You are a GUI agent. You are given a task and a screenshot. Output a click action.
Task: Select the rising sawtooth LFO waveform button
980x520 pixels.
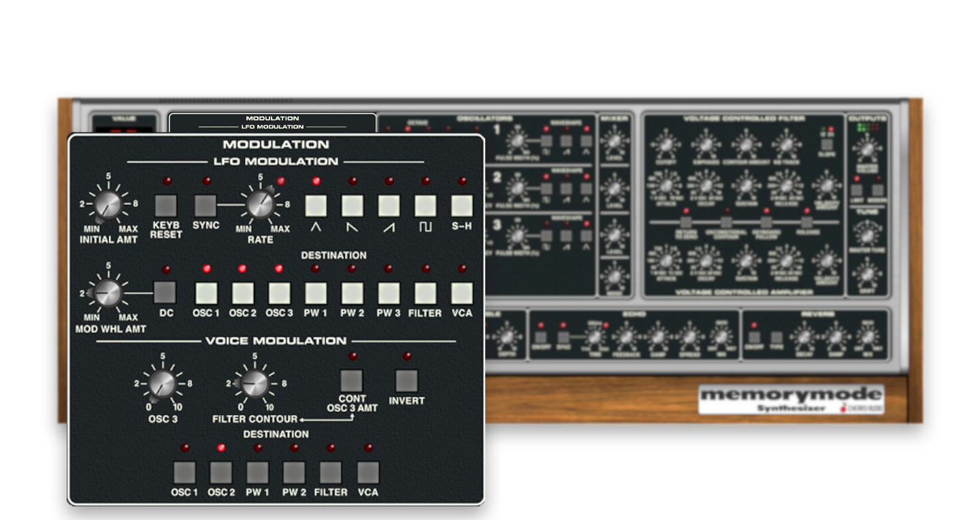click(x=389, y=204)
